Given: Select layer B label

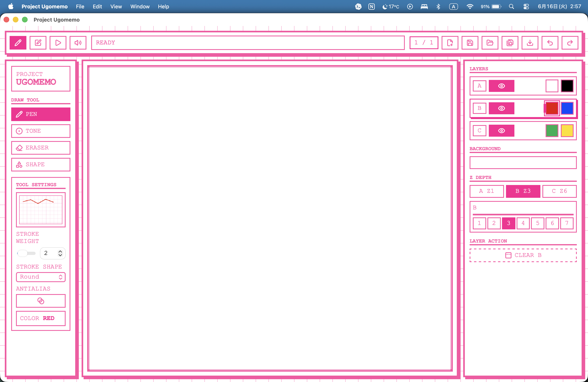Looking at the screenshot, I should pos(480,108).
